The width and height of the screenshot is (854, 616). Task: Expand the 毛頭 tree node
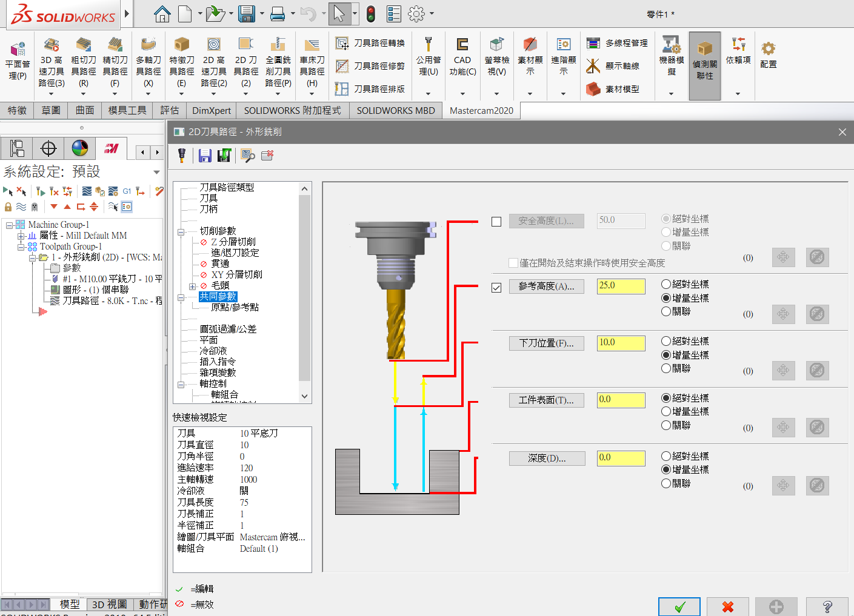(x=192, y=286)
